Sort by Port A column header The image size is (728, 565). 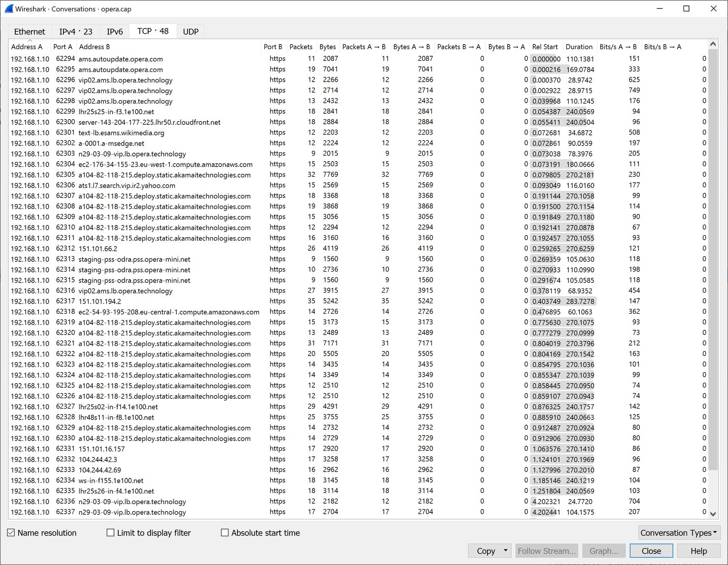pyautogui.click(x=63, y=47)
